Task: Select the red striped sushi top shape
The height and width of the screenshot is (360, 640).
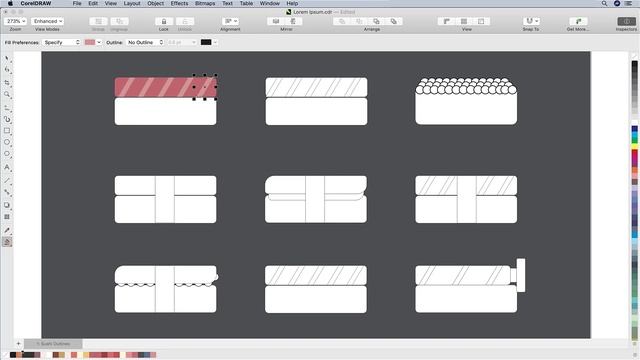Action: (165, 87)
